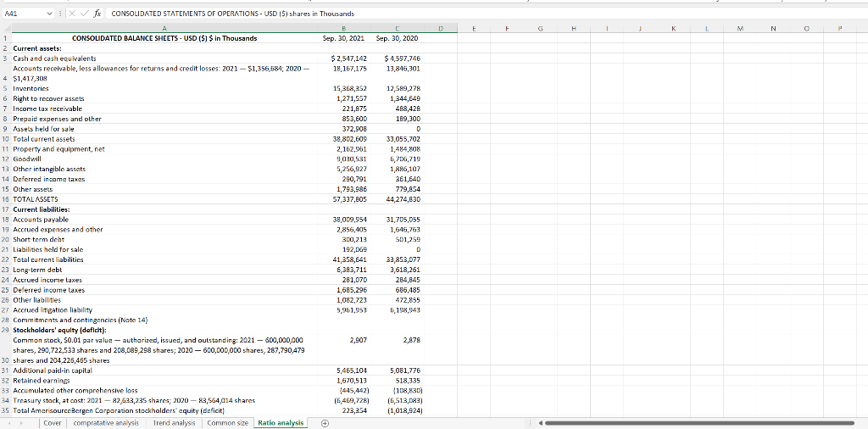Select the 'Commitments and contingencies (Note 14)' cell

(x=164, y=320)
